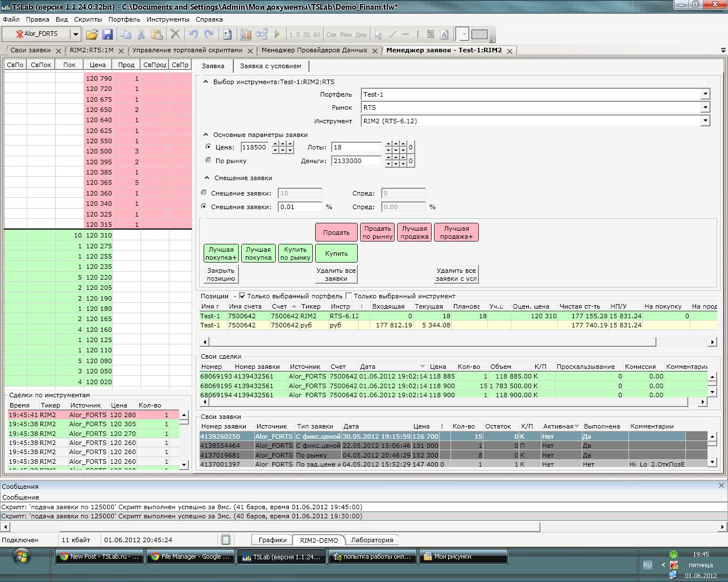Open the Скрипты menu
Screen dimensions: 728x582
(x=88, y=19)
